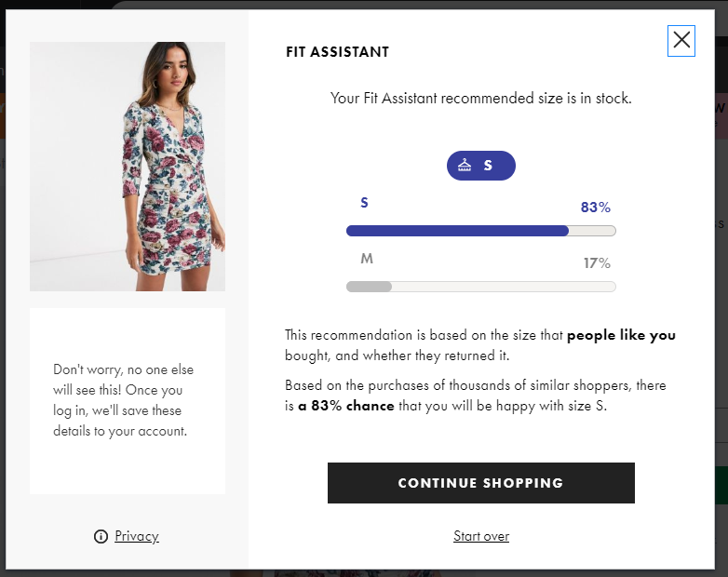Click the M label above gray bar
Screen dimensions: 728x577
[x=367, y=259]
